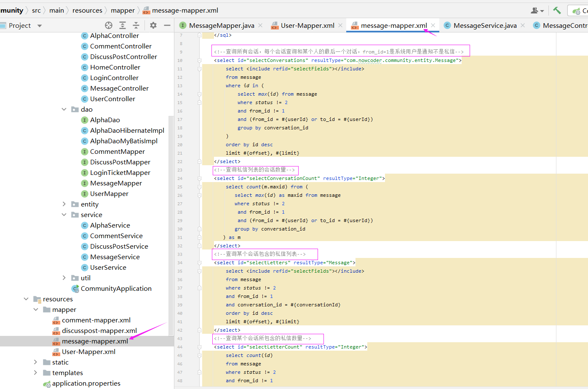The width and height of the screenshot is (588, 389).
Task: Open AlphaController class in the tree
Action: pyautogui.click(x=114, y=35)
